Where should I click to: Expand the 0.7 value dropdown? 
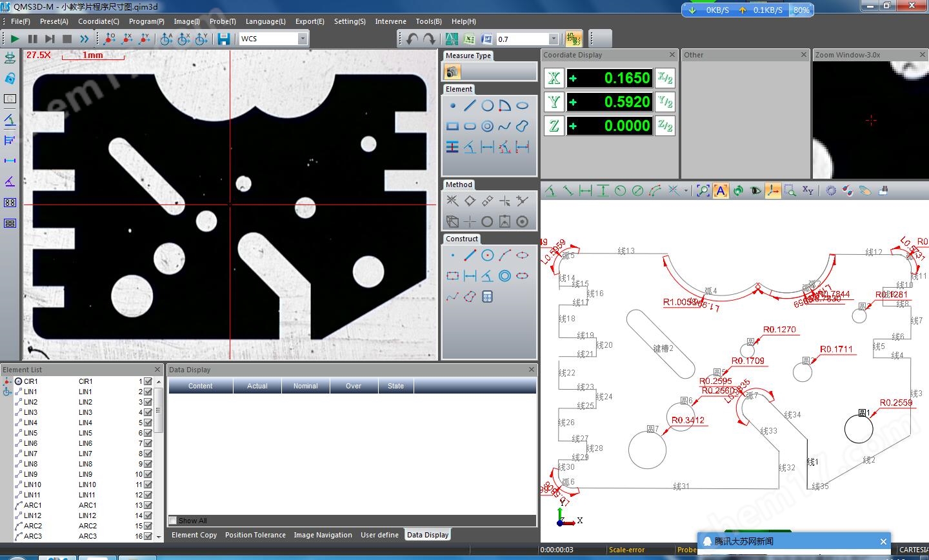[553, 39]
